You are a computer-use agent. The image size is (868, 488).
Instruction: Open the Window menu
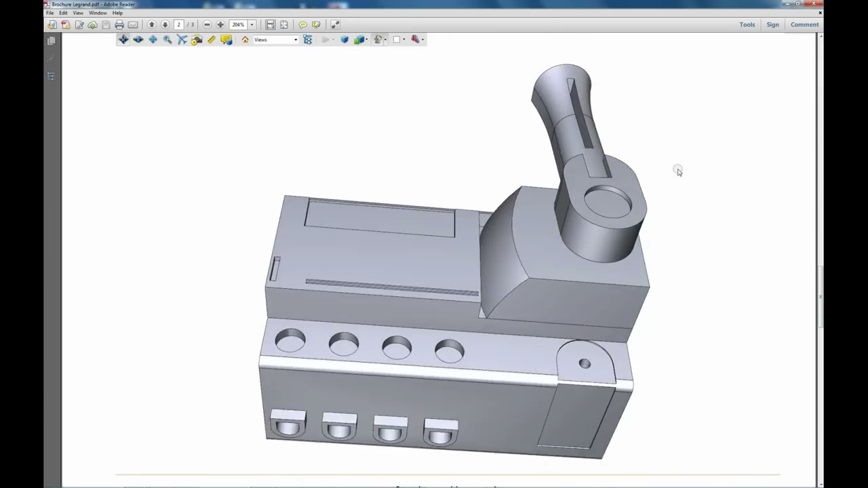coord(98,13)
